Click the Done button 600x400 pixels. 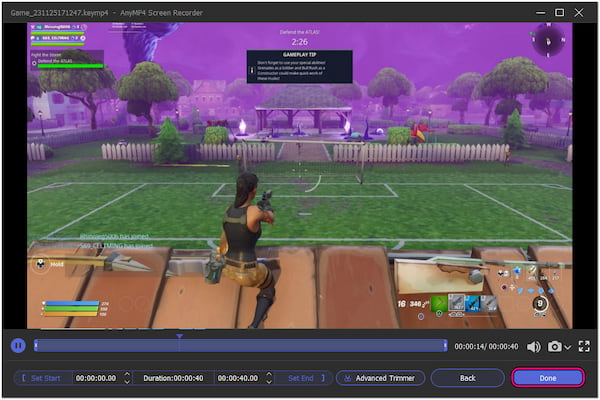(547, 378)
